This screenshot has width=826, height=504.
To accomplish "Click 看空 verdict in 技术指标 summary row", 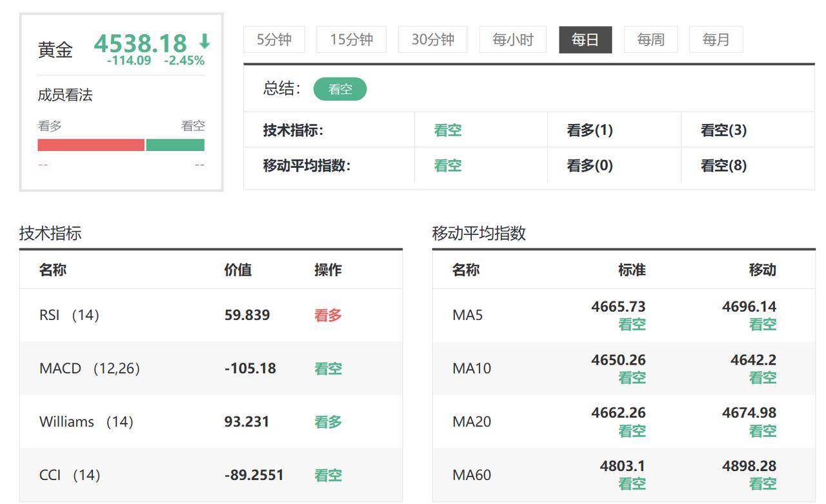I will pyautogui.click(x=448, y=130).
